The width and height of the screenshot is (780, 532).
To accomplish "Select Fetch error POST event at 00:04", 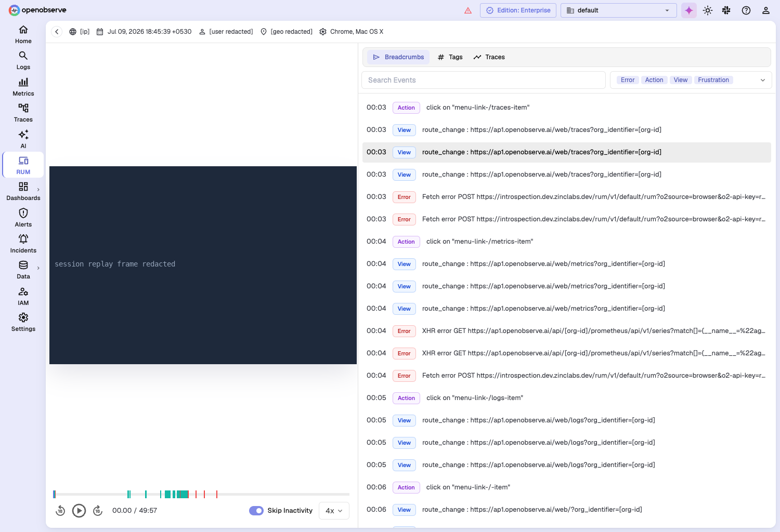I will pos(567,376).
